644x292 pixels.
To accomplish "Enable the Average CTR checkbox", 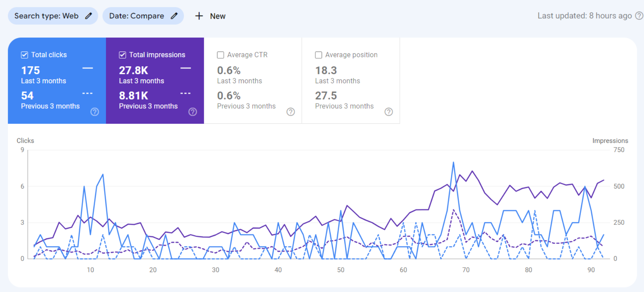I will click(x=221, y=55).
